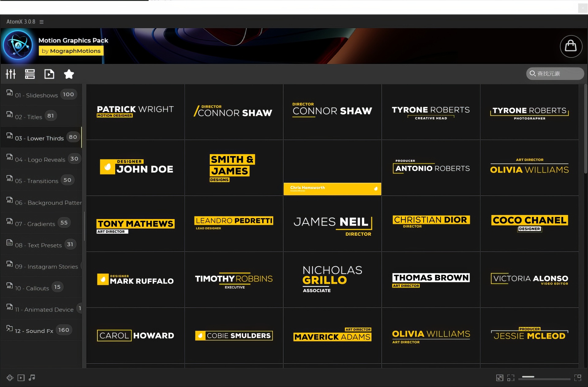Screen dimensions: 588x387
Task: Select the James Neil Director preset
Action: (333, 224)
